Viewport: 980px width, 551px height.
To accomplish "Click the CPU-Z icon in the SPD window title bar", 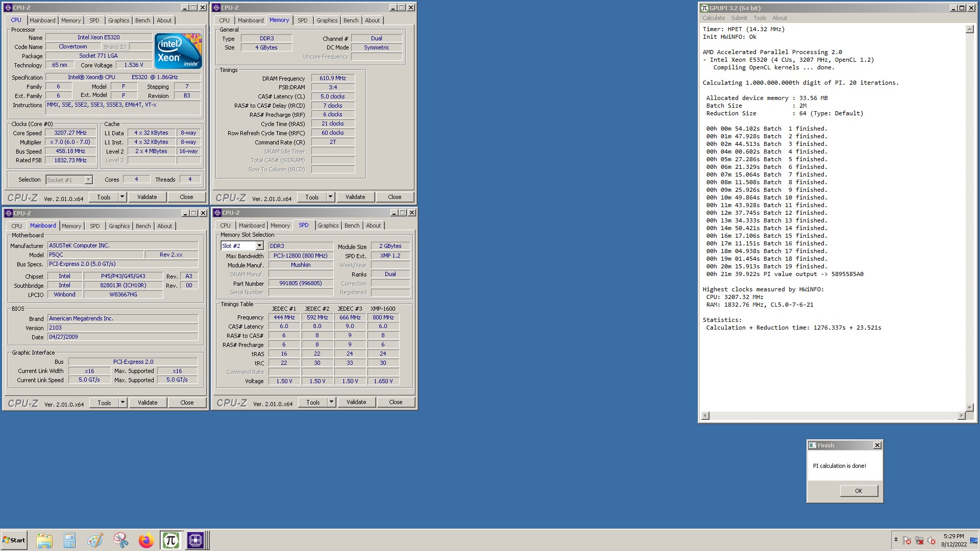I will point(217,213).
